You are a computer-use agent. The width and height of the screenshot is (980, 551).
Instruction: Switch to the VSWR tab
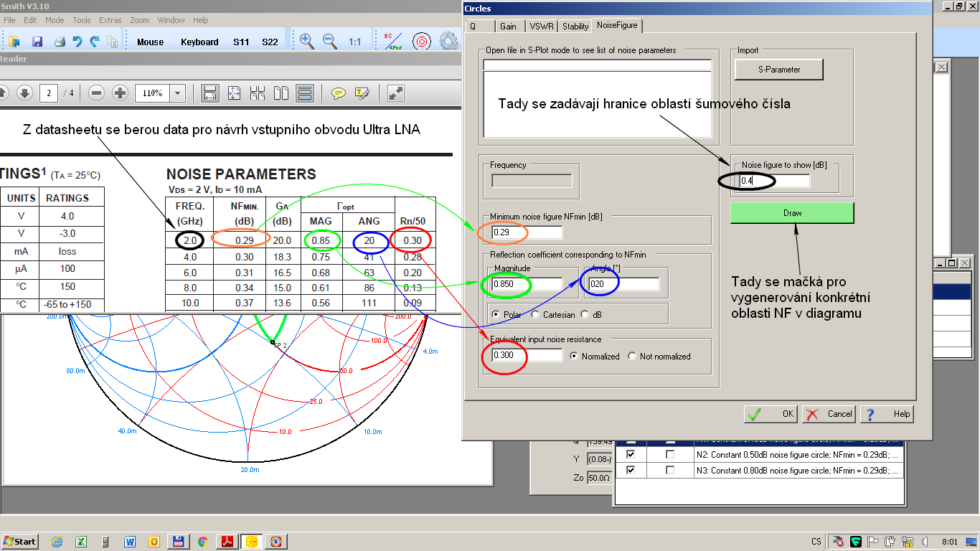541,27
